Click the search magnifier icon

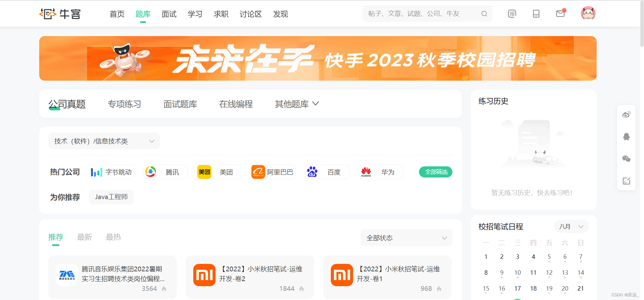point(484,14)
